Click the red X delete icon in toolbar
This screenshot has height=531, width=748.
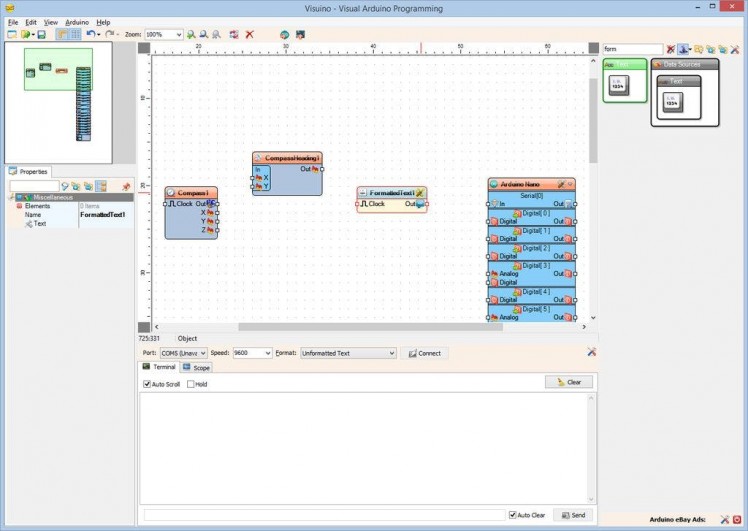click(x=250, y=34)
